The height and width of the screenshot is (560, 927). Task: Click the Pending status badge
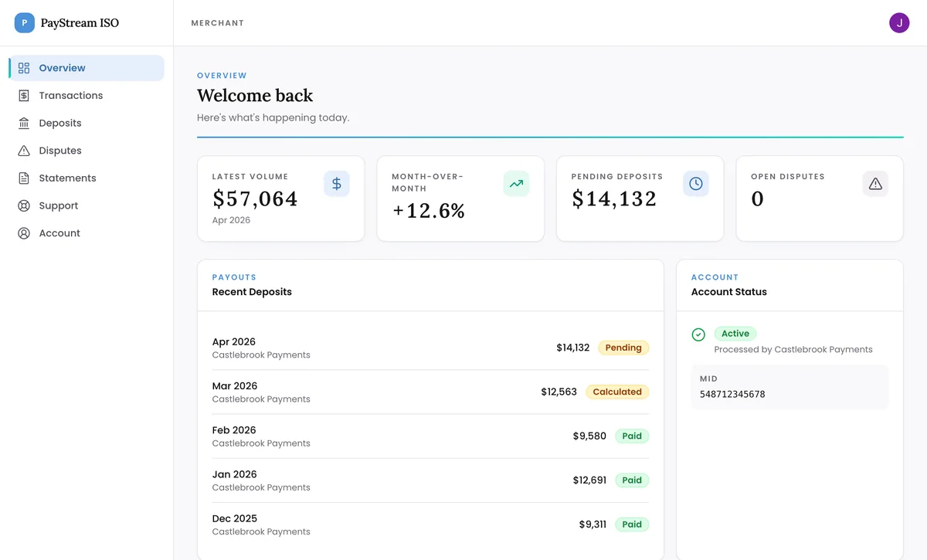point(623,348)
